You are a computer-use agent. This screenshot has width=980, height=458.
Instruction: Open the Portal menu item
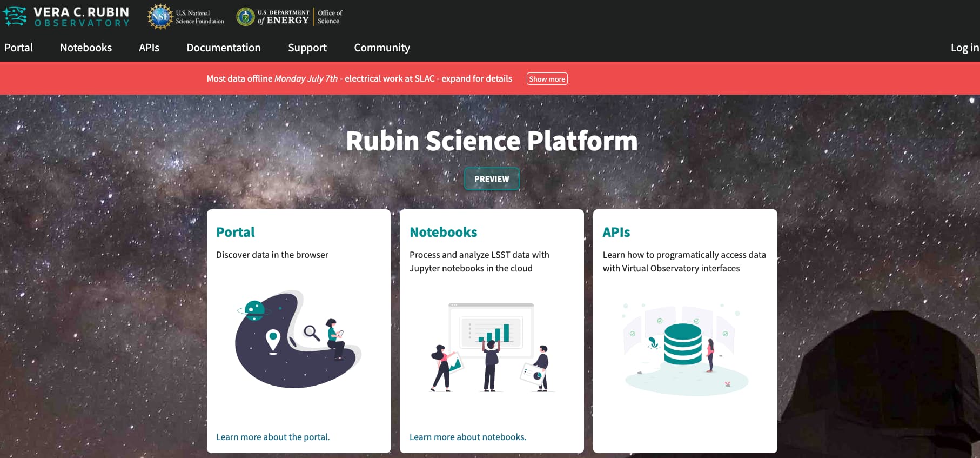click(x=18, y=48)
